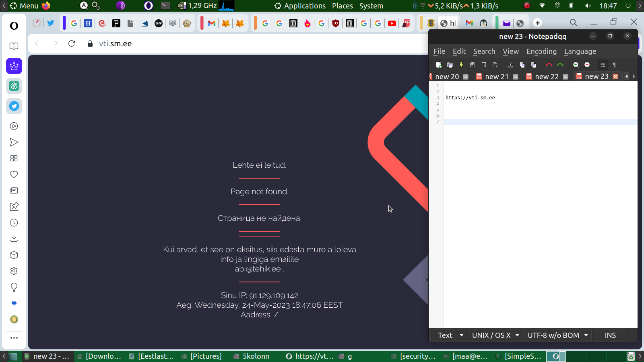
Task: Click the green Redo arrow in Notepadqq
Action: point(560,65)
